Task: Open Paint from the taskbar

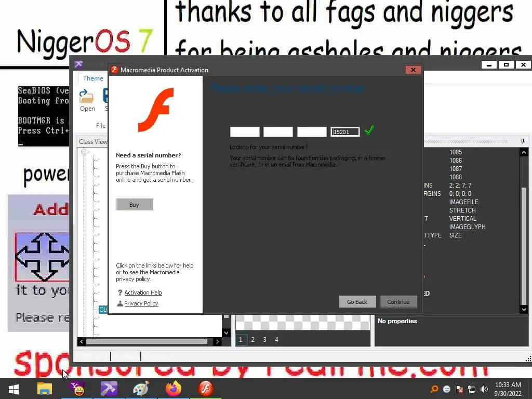Action: [x=141, y=389]
